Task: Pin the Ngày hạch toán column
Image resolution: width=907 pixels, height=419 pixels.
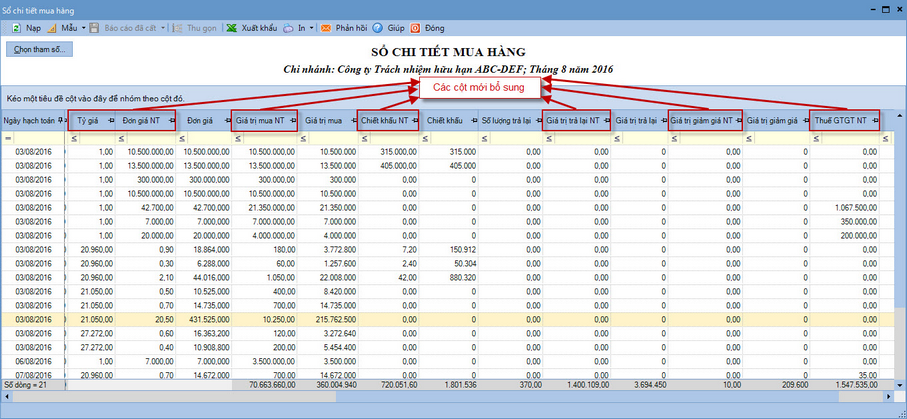Action: (x=60, y=120)
